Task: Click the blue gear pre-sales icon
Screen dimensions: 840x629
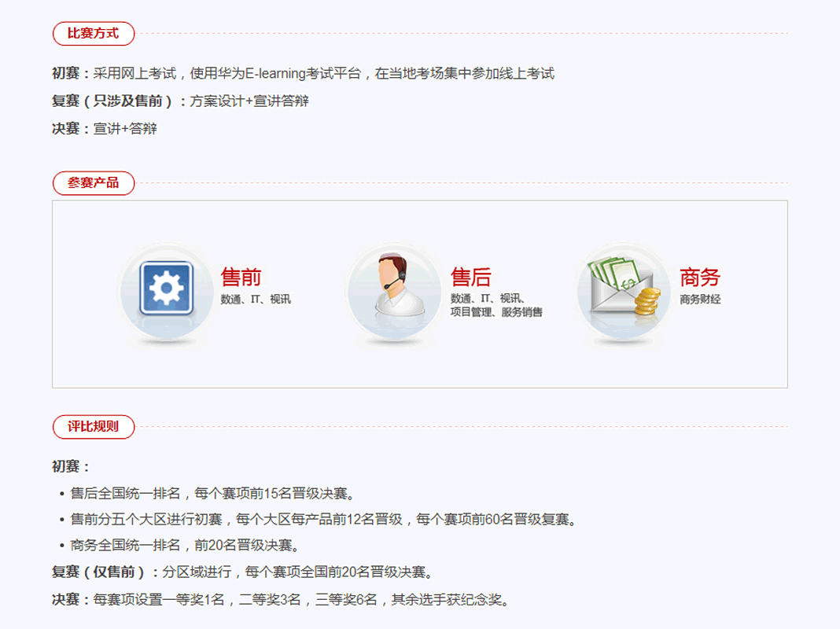Action: coord(167,288)
